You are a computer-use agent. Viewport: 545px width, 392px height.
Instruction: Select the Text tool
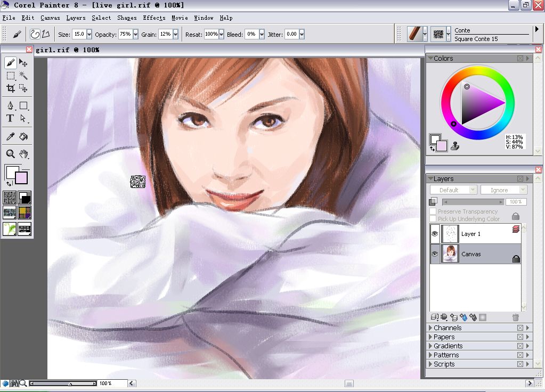tap(11, 118)
